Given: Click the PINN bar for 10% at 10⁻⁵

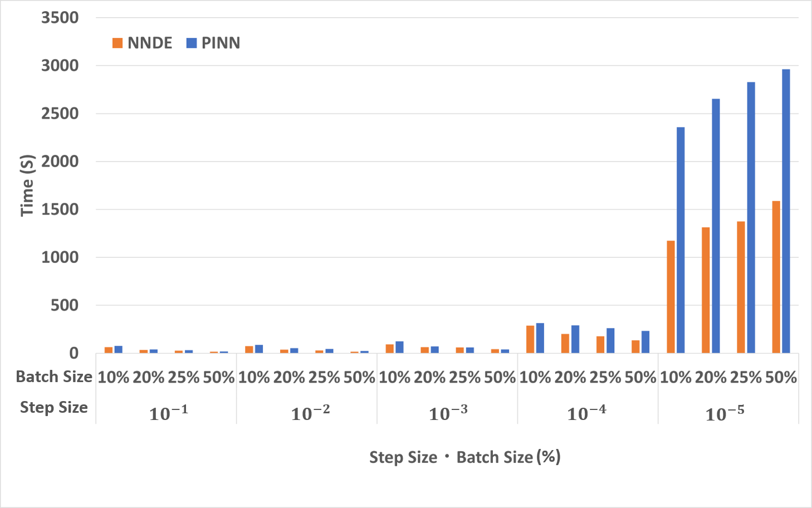Looking at the screenshot, I should (x=681, y=241).
